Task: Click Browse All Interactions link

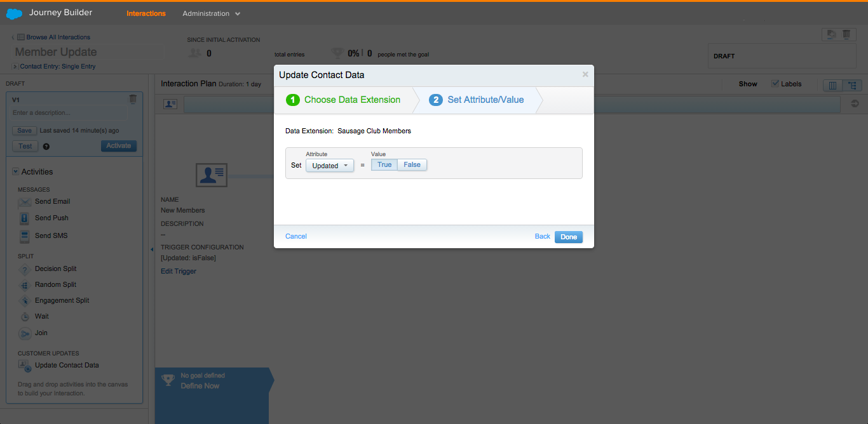Action: pyautogui.click(x=58, y=37)
